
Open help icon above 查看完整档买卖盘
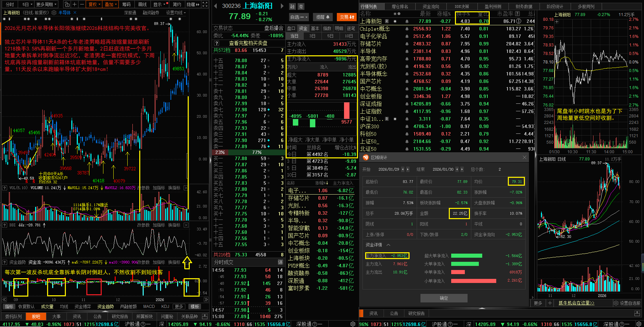(216, 43)
